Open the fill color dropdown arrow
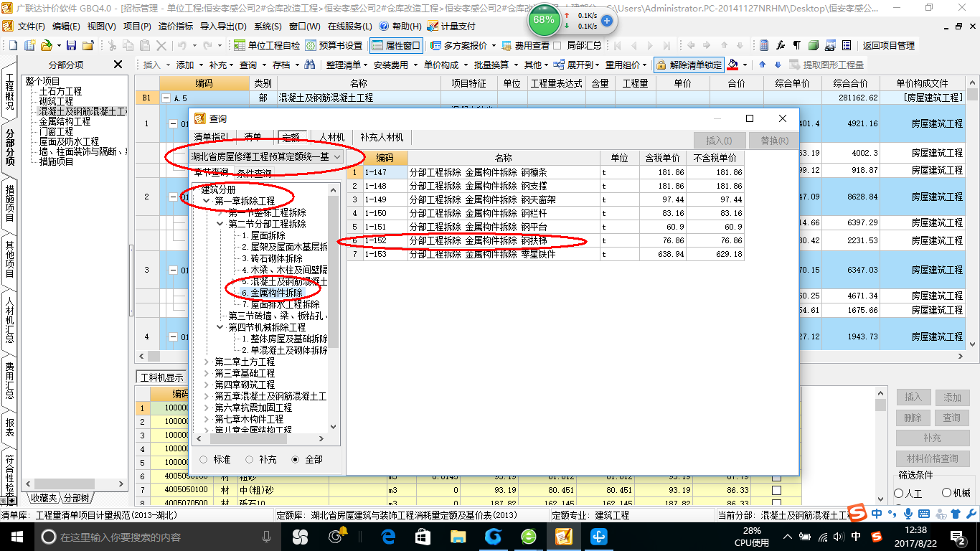Image resolution: width=980 pixels, height=551 pixels. click(745, 65)
